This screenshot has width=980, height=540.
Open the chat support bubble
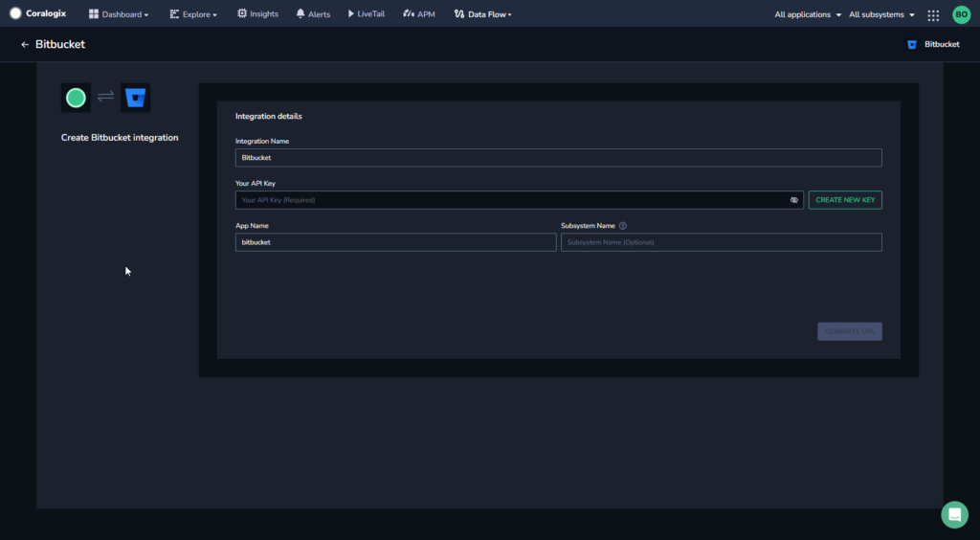(954, 514)
